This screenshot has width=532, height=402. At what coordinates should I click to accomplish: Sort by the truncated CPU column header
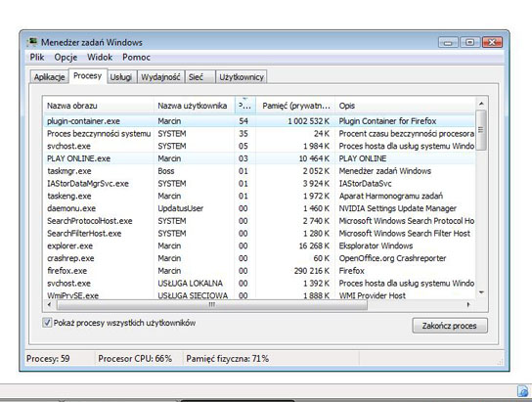[244, 106]
